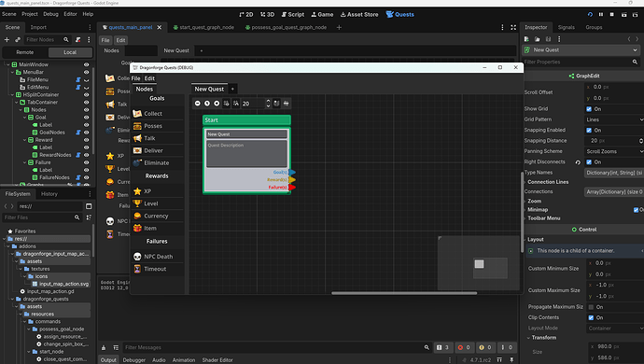Add a Level reward node from the debug window
The width and height of the screenshot is (644, 364).
(x=158, y=203)
